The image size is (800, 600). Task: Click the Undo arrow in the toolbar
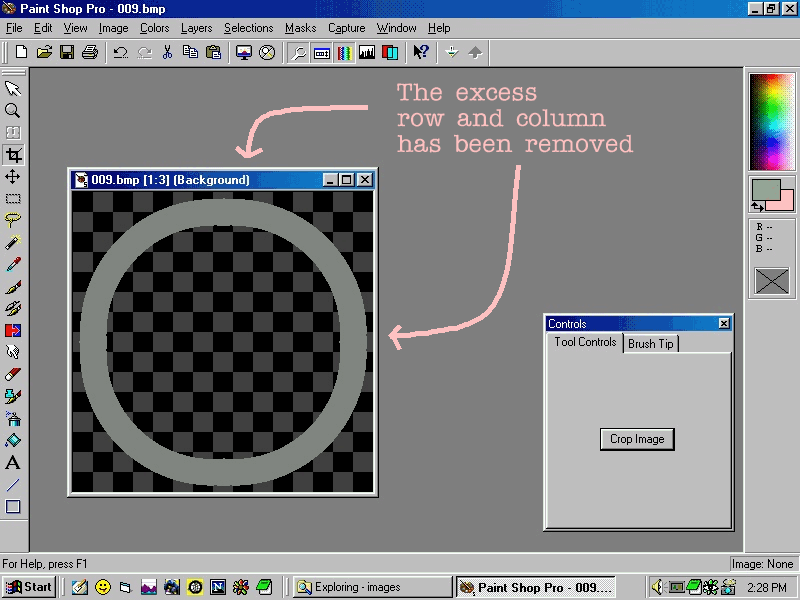pos(120,52)
